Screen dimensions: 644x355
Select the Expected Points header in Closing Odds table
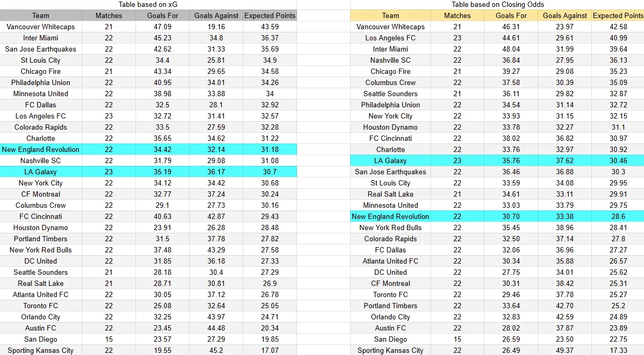(x=618, y=15)
